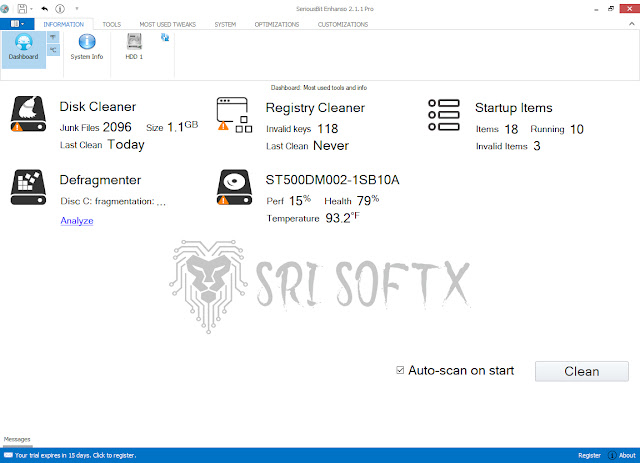Open System Info from the ribbon
The image size is (640, 463).
(x=87, y=47)
